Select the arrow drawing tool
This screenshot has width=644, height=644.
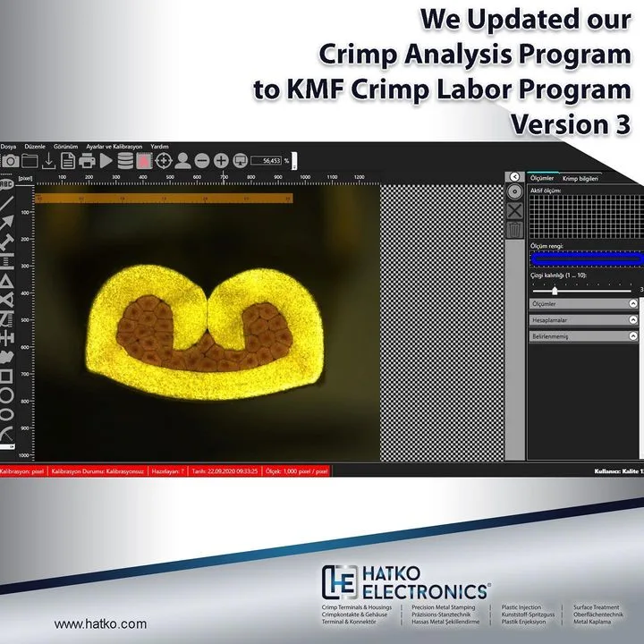click(6, 223)
